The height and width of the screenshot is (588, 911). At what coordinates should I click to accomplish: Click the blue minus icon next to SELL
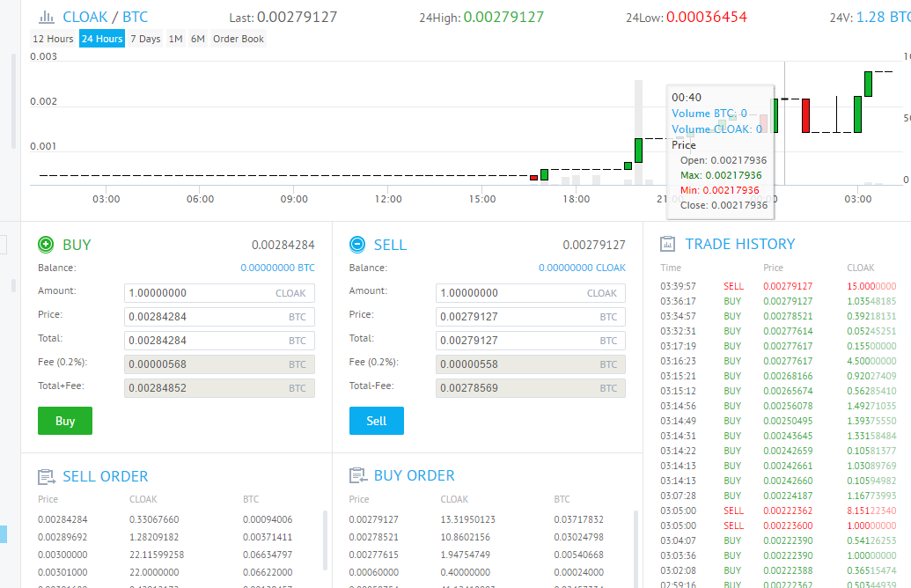[357, 245]
